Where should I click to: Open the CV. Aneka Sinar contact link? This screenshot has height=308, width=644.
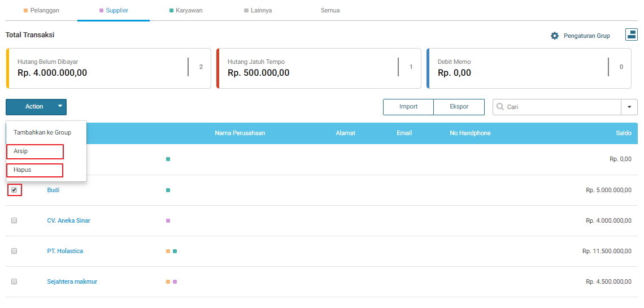tap(68, 220)
